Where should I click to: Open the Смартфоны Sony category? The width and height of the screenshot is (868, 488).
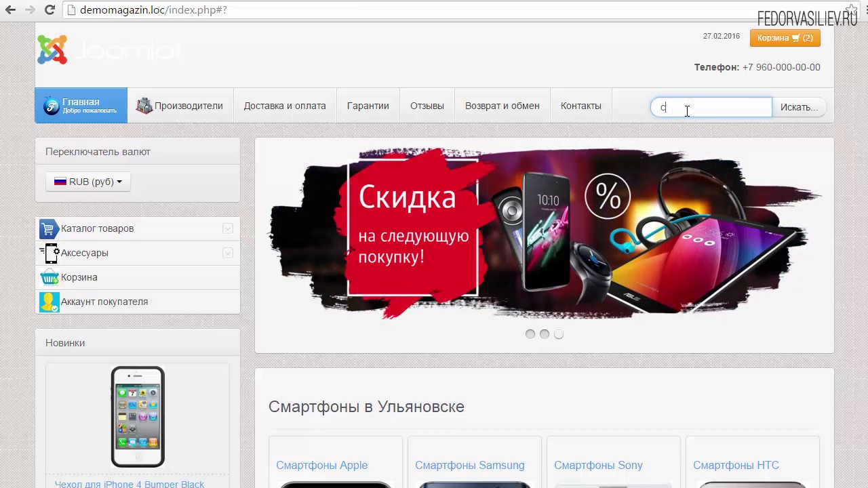click(x=598, y=465)
